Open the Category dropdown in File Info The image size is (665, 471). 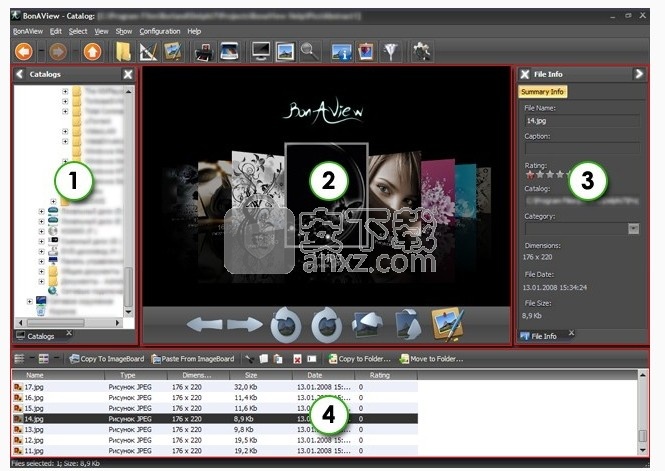[x=633, y=229]
